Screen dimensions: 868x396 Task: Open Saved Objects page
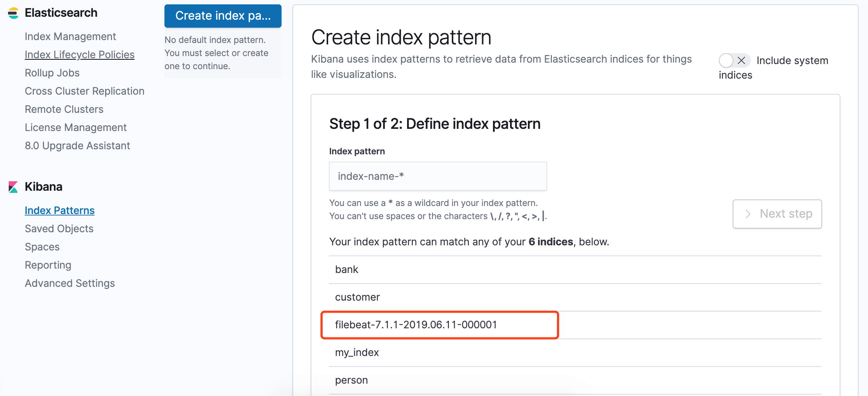click(59, 229)
